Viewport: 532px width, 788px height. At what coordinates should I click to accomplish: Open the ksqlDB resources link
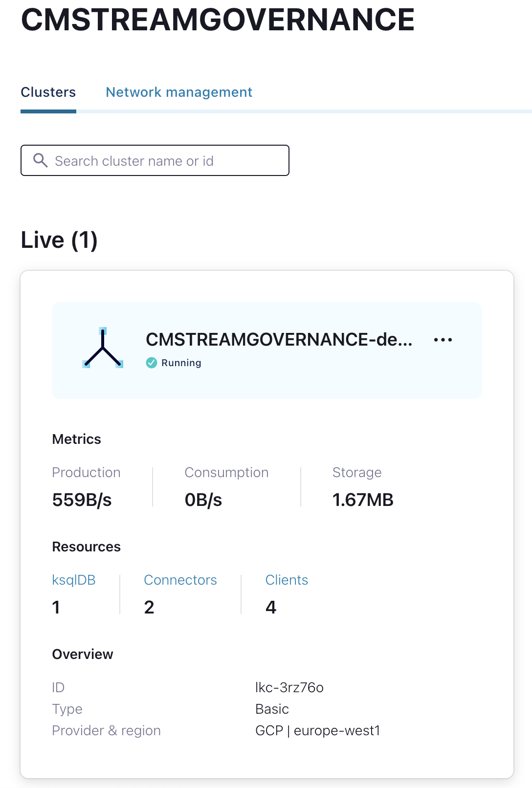pos(74,580)
